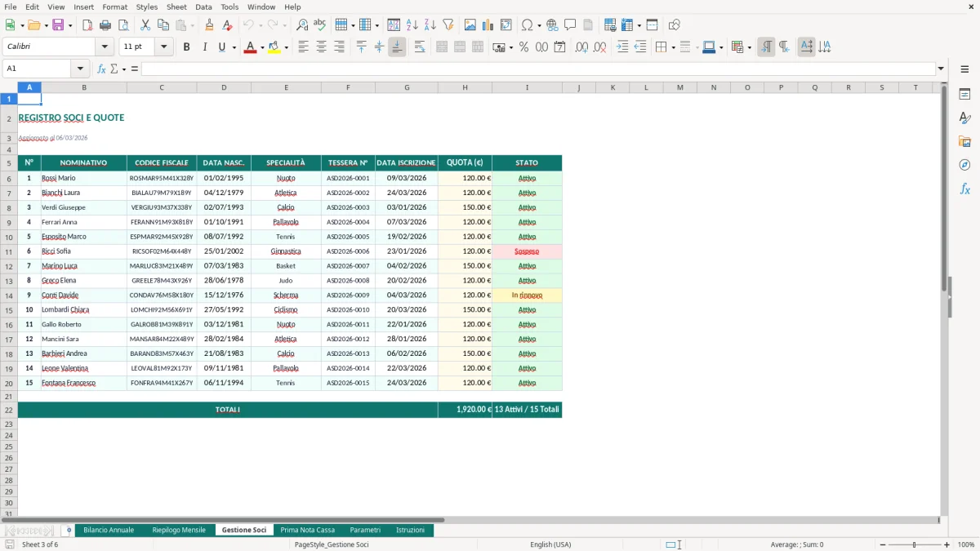Image resolution: width=980 pixels, height=551 pixels.
Task: Insert Image from toolbar
Action: coord(470,25)
